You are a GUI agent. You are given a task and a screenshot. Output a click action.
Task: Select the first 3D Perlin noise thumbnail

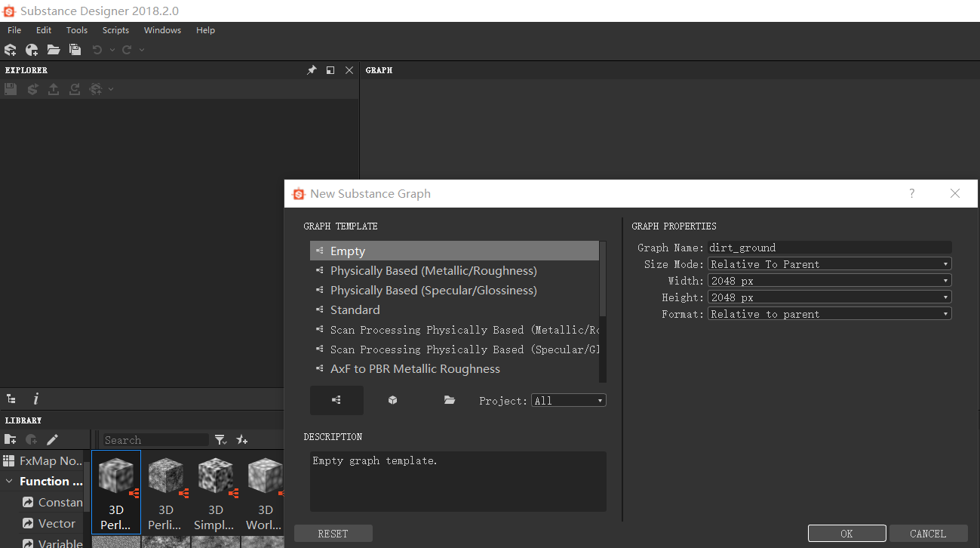(x=116, y=492)
